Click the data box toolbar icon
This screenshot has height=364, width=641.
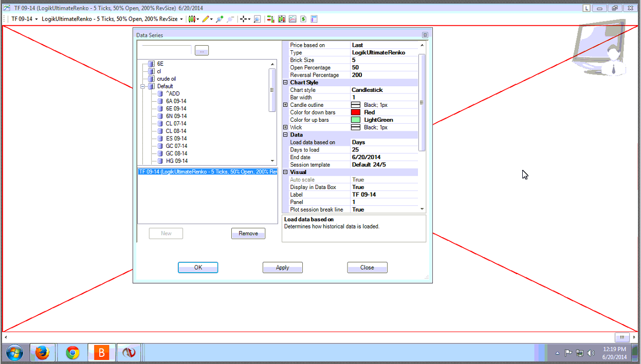click(x=257, y=19)
